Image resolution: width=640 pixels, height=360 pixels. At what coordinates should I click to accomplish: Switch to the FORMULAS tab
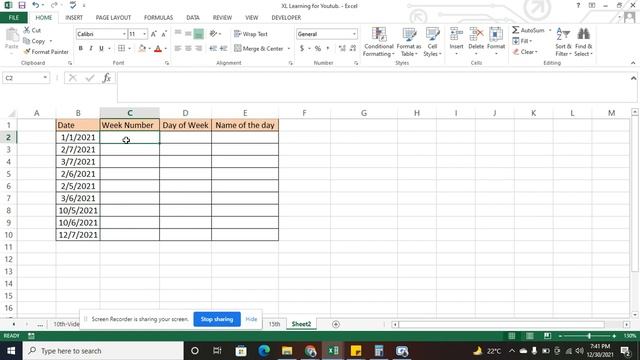(158, 18)
